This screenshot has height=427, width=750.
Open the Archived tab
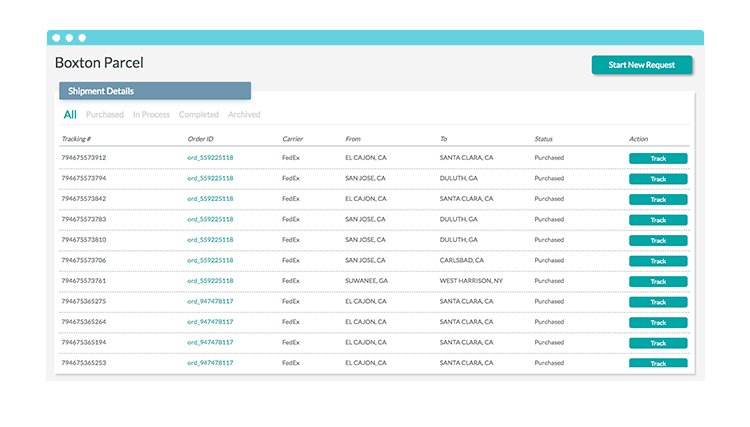[x=244, y=114]
